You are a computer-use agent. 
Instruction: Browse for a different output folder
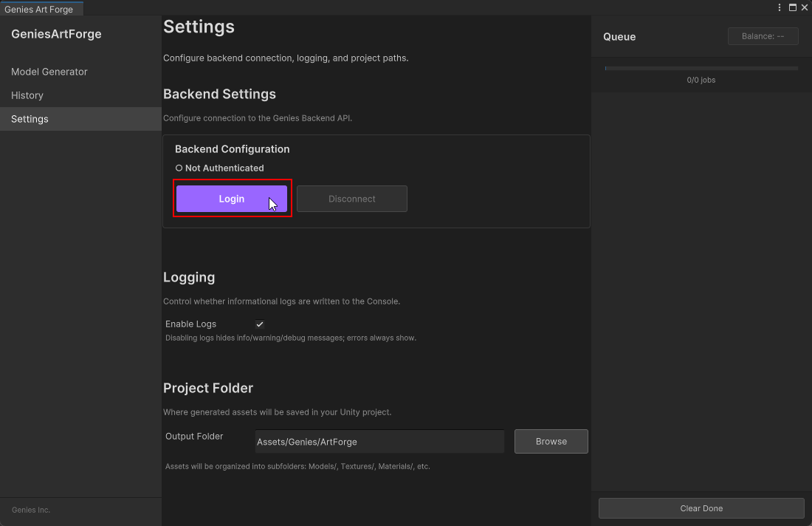point(551,441)
